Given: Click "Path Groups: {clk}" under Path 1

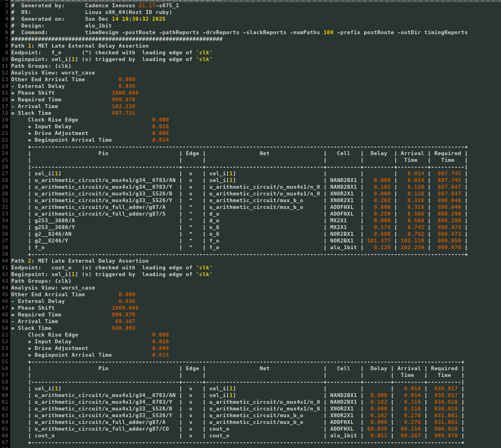Looking at the screenshot, I should [41, 66].
